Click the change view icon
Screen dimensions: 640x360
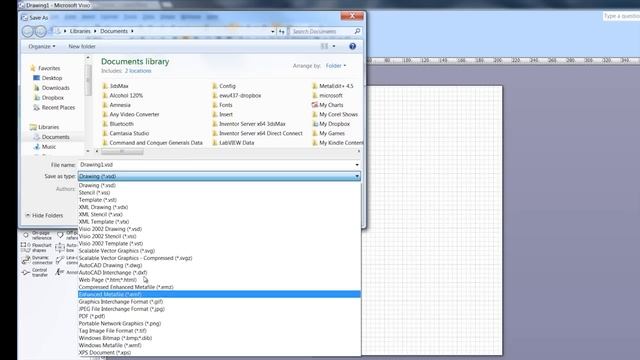324,47
